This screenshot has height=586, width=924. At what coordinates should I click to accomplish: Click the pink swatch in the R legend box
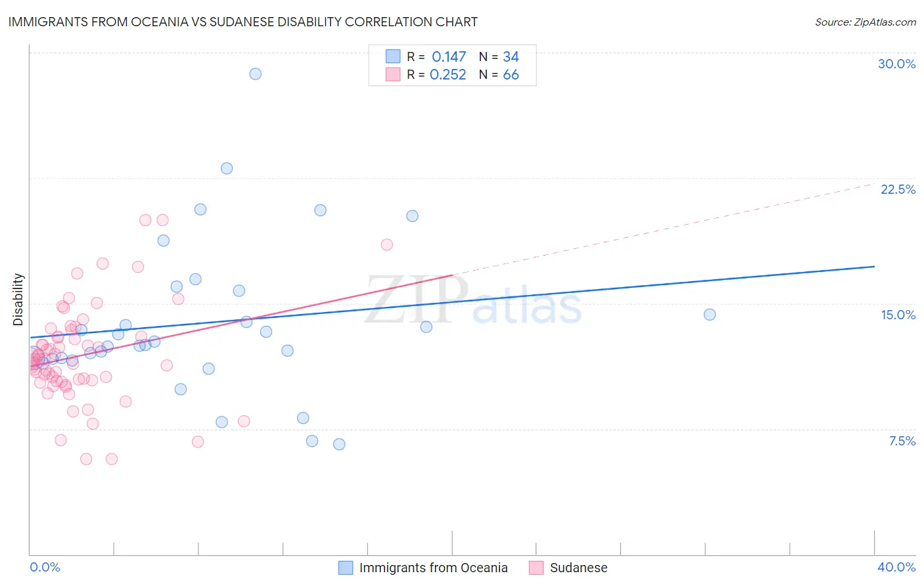[393, 74]
